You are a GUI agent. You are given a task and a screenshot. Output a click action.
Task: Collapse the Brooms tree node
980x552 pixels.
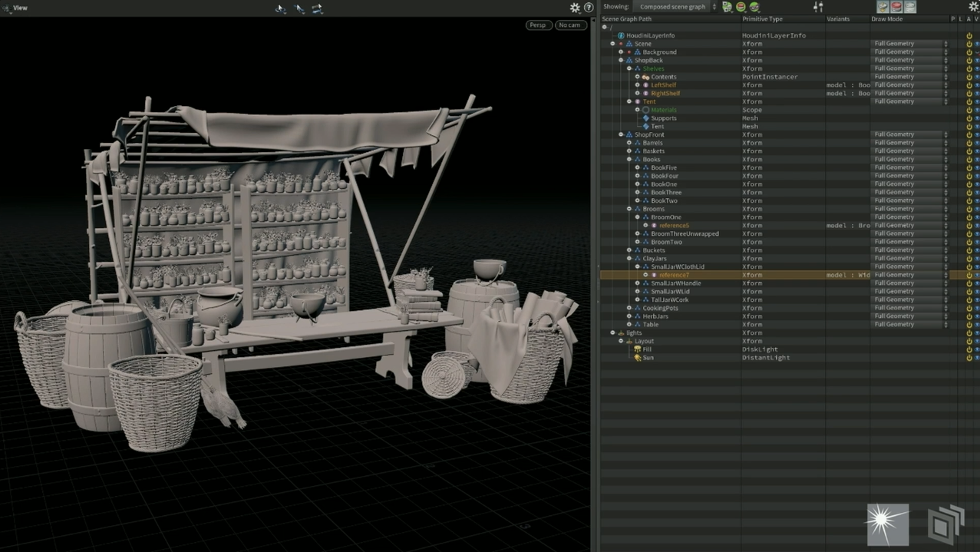tap(629, 209)
